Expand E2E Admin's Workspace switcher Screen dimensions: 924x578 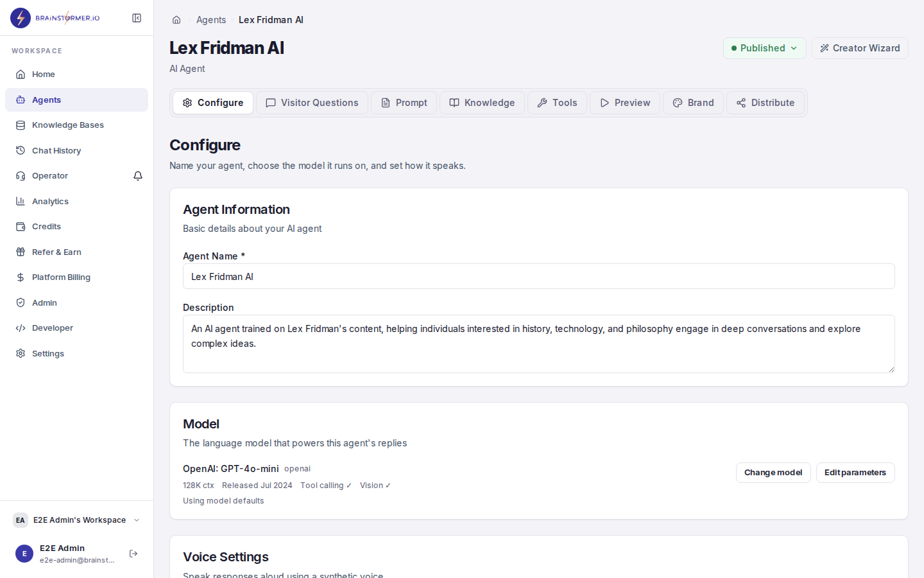coord(76,520)
